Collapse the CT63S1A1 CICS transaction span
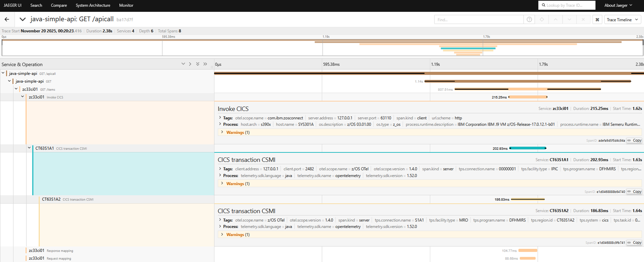Viewport: 644px width, 262px height. [x=29, y=148]
